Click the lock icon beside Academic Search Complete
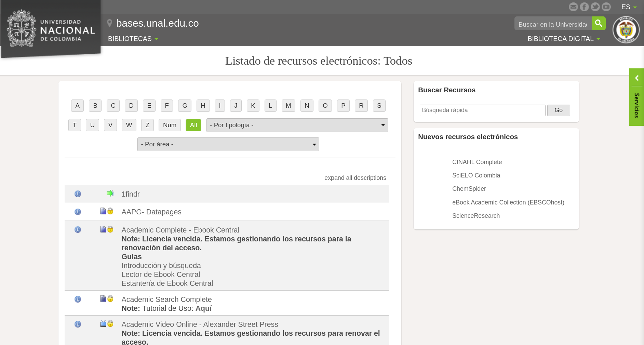 coord(110,298)
